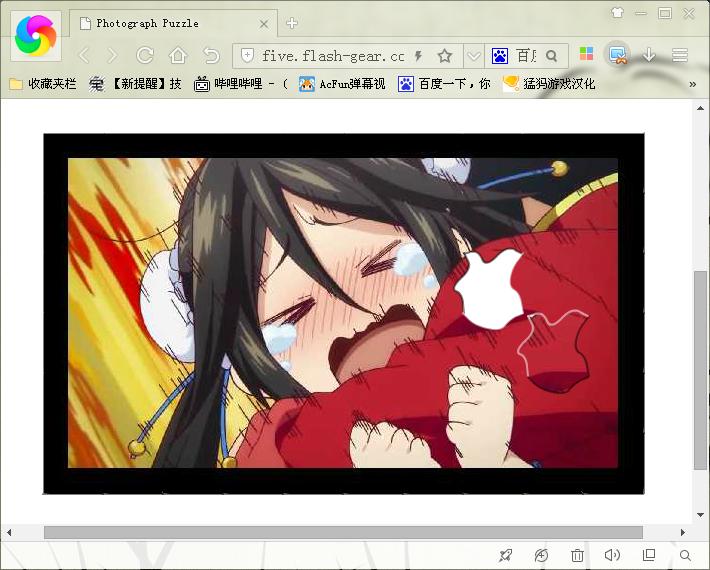710x570 pixels.
Task: Expand the address bar history dropdown
Action: click(473, 56)
